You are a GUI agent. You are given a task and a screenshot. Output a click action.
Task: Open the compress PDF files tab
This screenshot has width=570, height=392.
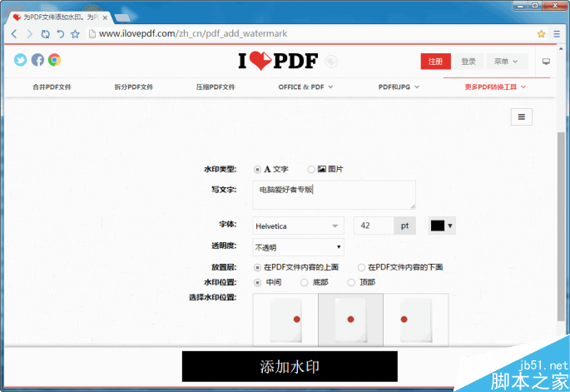pyautogui.click(x=216, y=87)
